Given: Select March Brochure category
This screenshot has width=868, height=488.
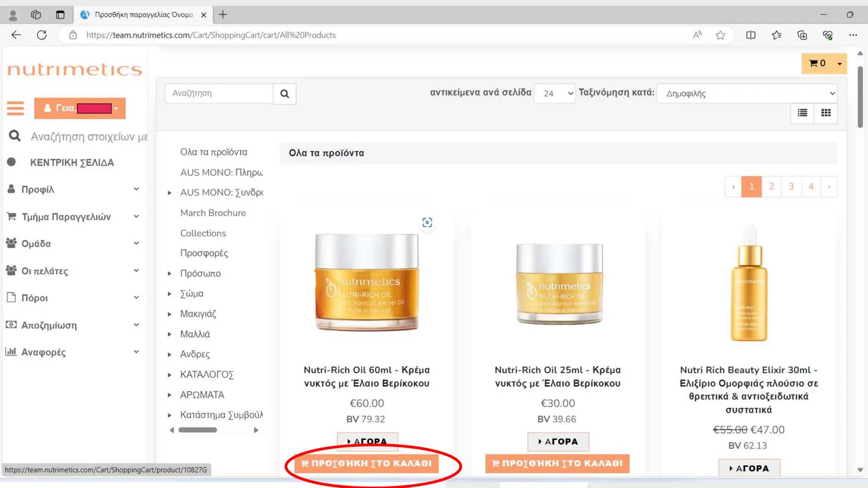Looking at the screenshot, I should click(x=213, y=213).
